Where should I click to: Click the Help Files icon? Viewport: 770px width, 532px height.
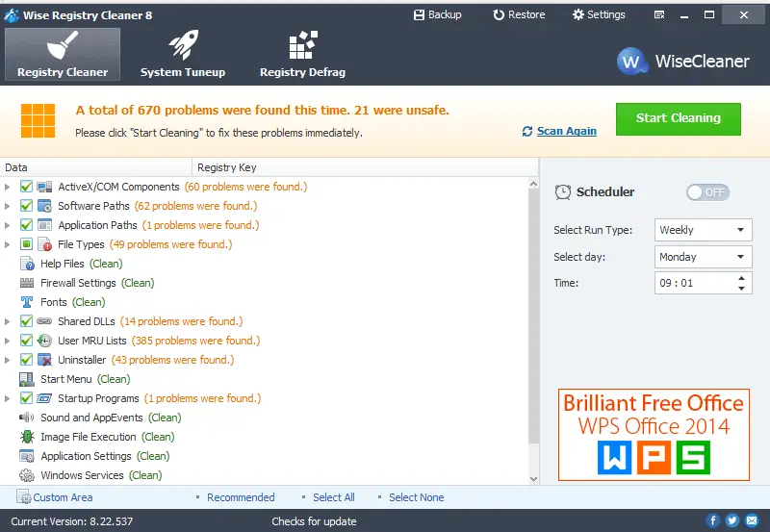(x=27, y=264)
